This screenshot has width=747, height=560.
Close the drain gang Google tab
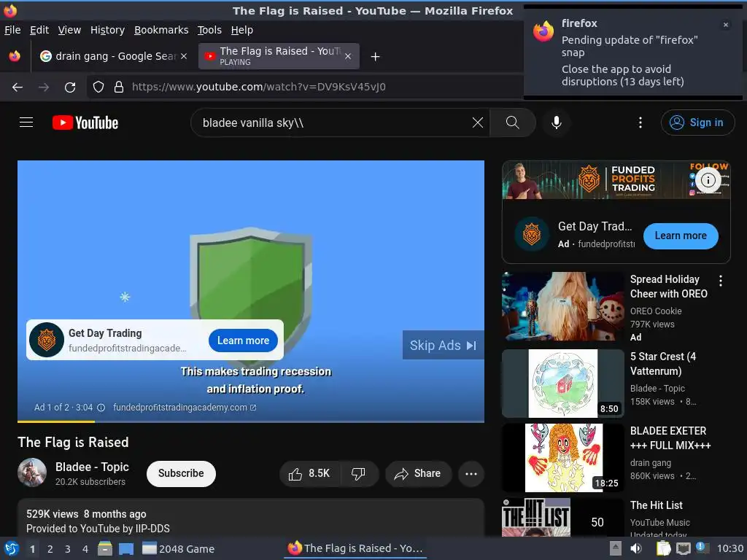point(184,56)
